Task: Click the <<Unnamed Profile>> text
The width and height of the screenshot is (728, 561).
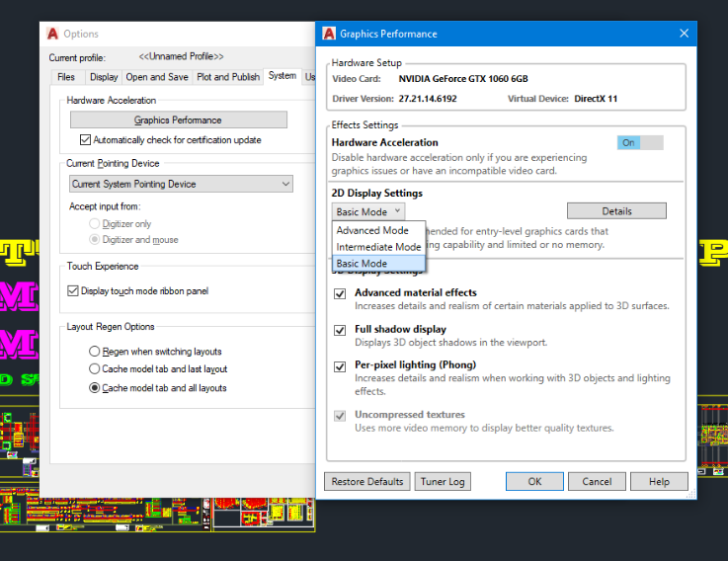Action: coord(181,56)
